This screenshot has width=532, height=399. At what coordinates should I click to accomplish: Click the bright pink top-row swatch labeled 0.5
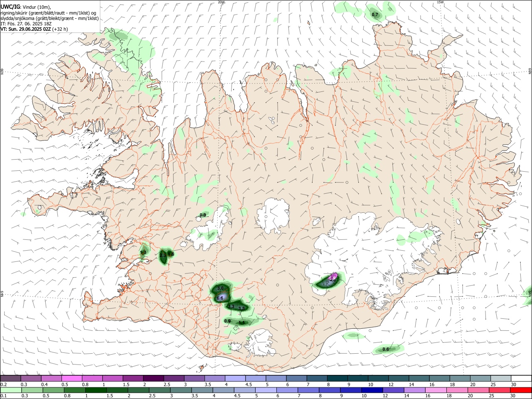(71, 378)
